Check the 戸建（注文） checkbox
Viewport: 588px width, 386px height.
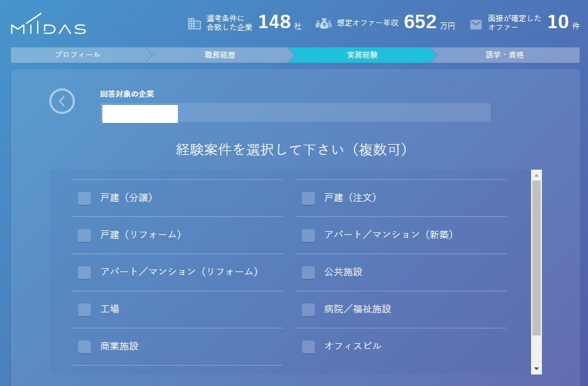click(x=308, y=198)
